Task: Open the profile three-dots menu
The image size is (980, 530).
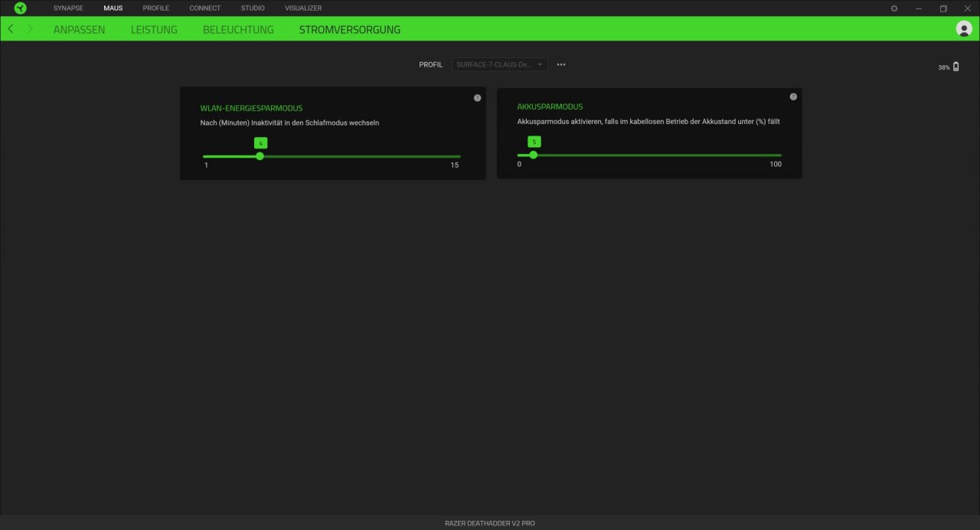Action: pos(561,64)
